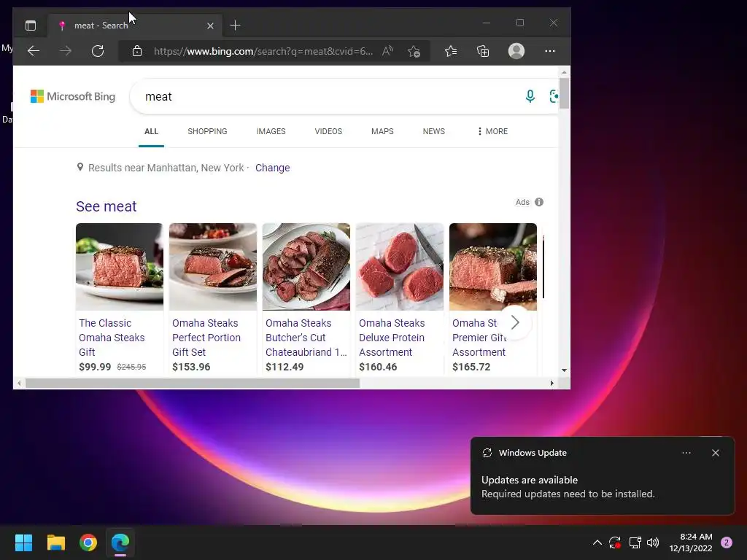Open the See meat heading link
This screenshot has width=747, height=560.
[107, 206]
